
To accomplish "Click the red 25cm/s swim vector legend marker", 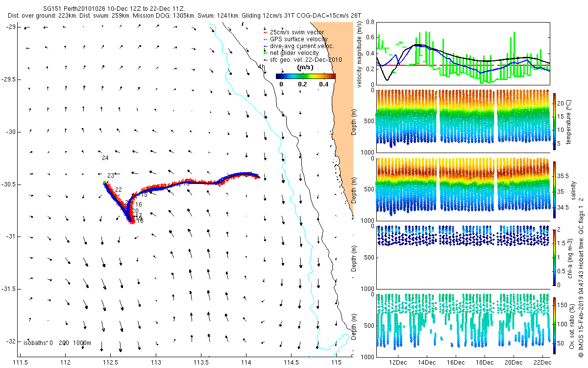I will click(x=265, y=32).
